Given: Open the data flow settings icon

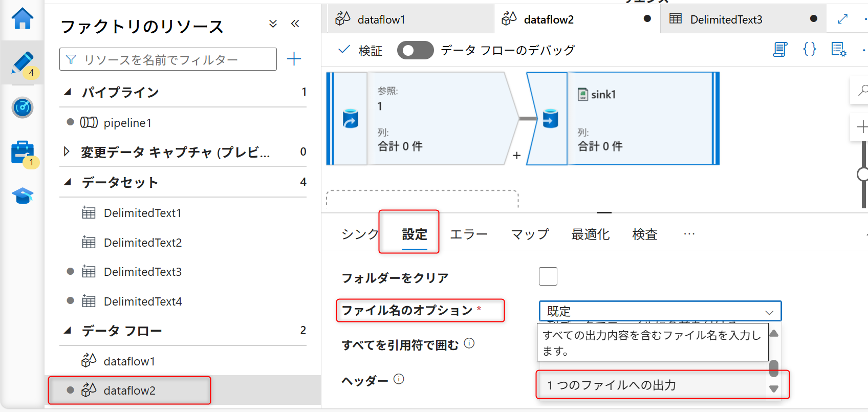Looking at the screenshot, I should pos(839,50).
